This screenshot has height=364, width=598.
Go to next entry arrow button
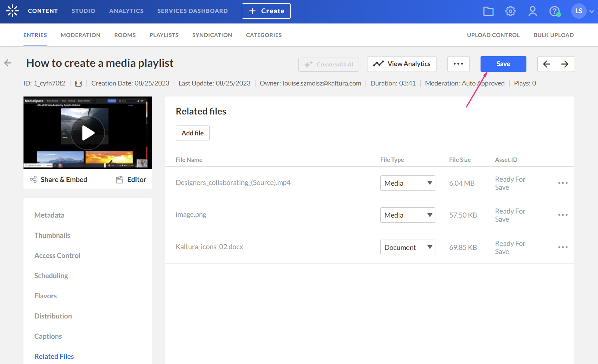pyautogui.click(x=565, y=64)
